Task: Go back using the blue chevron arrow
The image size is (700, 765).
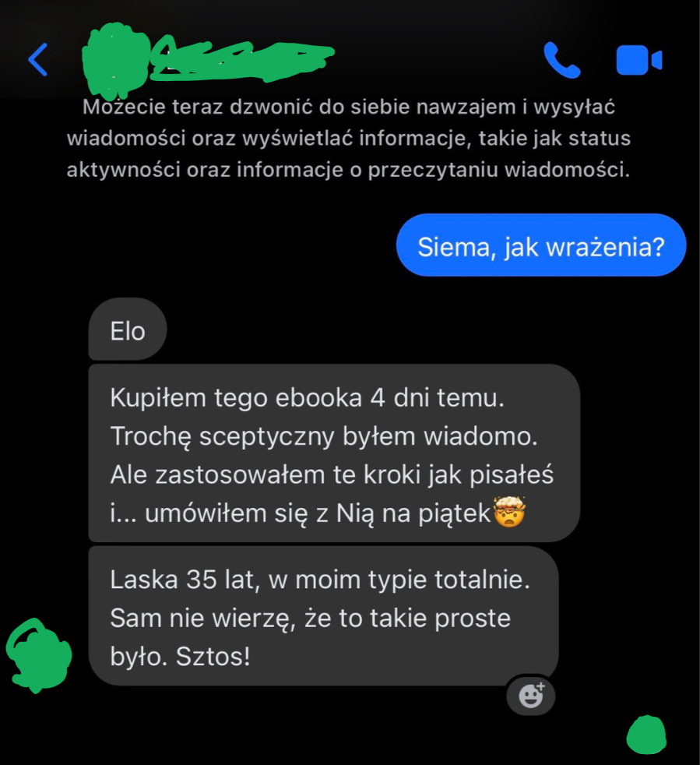Action: (x=38, y=59)
